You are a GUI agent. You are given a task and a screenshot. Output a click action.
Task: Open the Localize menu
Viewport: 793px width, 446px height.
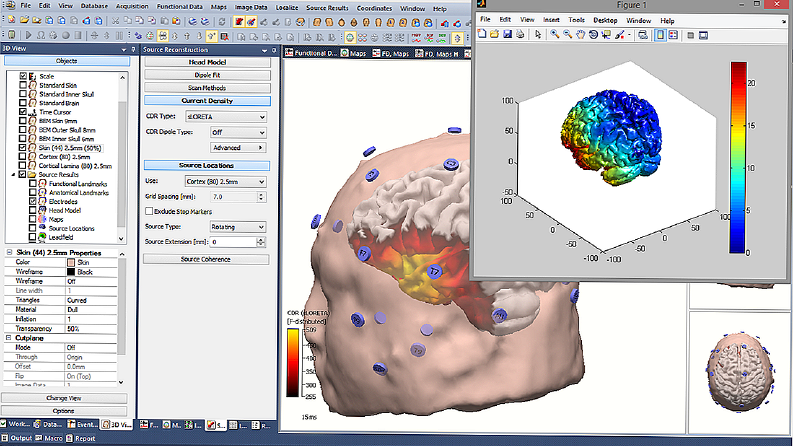(287, 8)
